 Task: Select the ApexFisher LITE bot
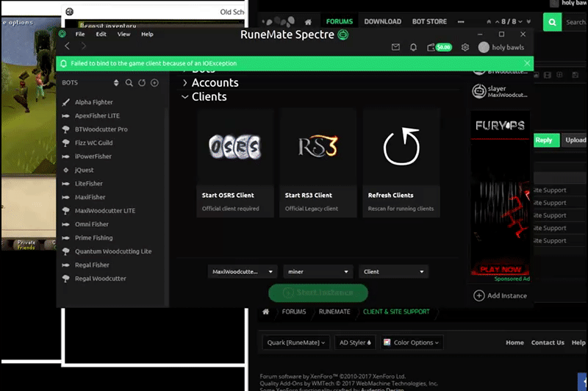(97, 116)
